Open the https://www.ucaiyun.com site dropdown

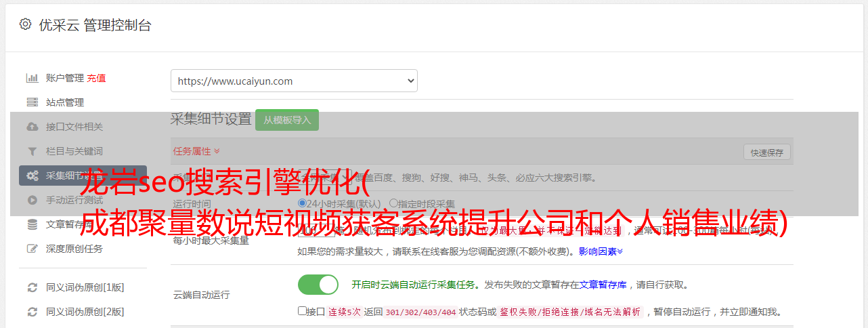(x=294, y=81)
